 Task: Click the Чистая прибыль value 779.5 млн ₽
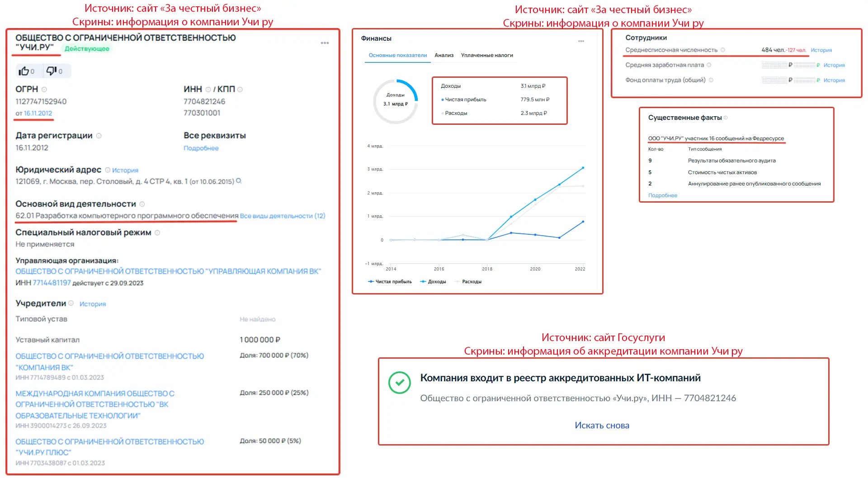tap(535, 100)
